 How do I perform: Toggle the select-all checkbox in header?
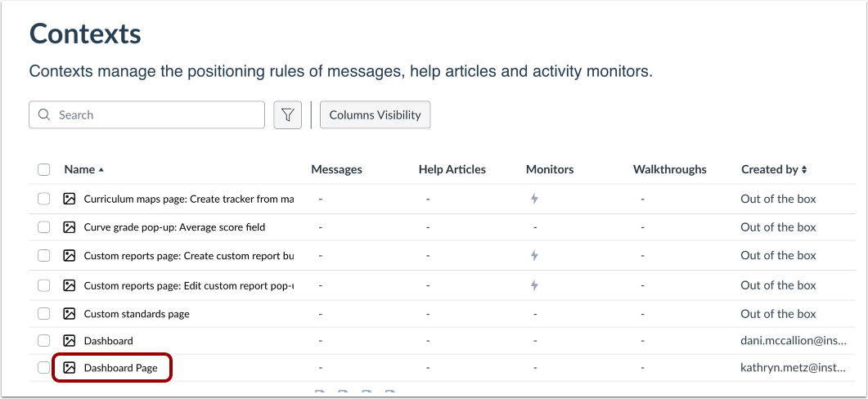[44, 170]
